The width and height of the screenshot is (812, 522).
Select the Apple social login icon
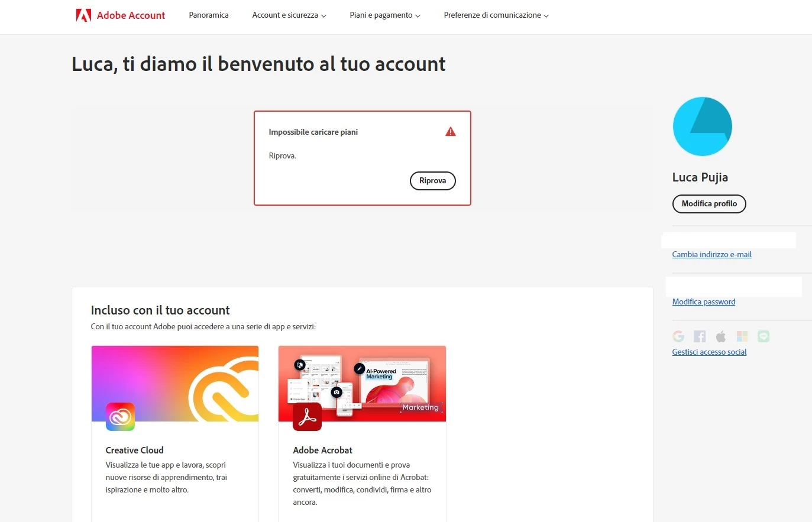click(x=721, y=336)
